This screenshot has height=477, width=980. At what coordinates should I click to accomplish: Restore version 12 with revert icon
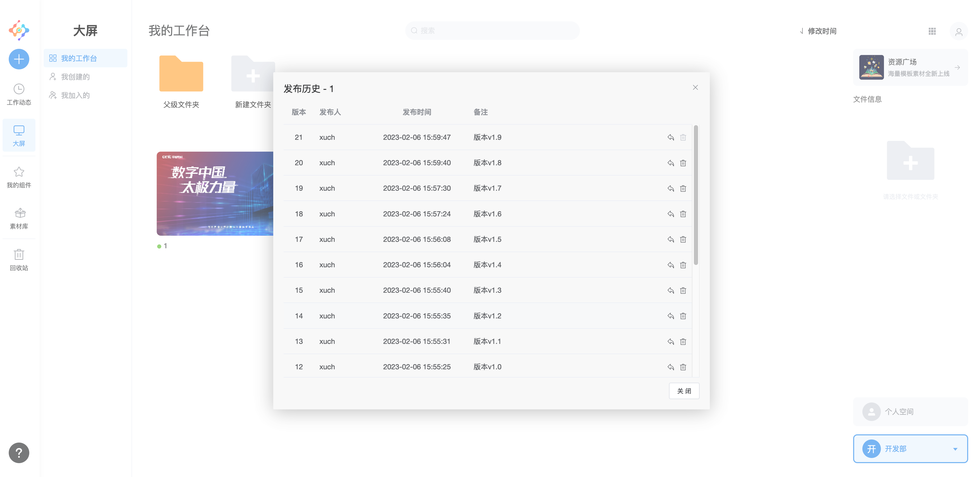[671, 367]
